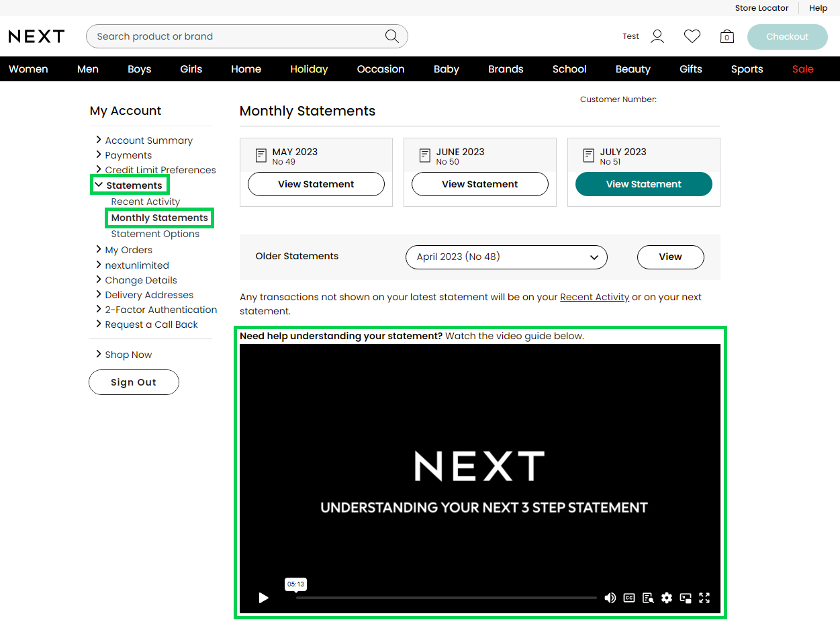Mute the video volume icon
The height and width of the screenshot is (622, 840).
pos(610,598)
